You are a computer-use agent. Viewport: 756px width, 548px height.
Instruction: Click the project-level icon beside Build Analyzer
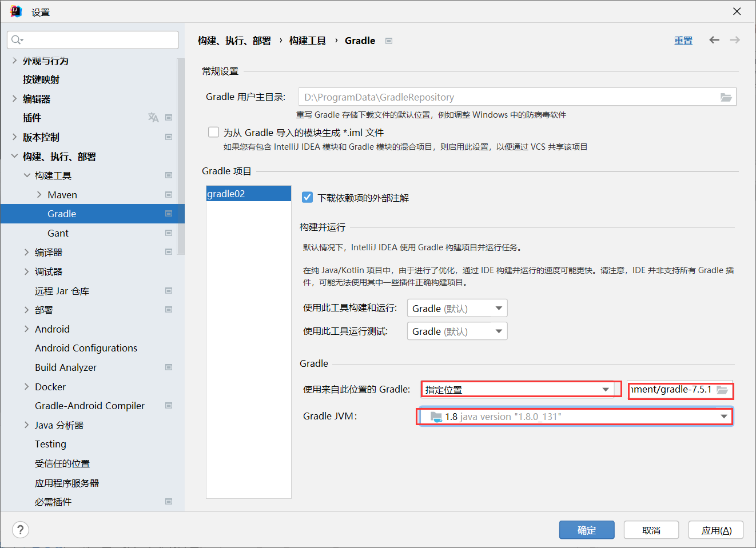(169, 367)
